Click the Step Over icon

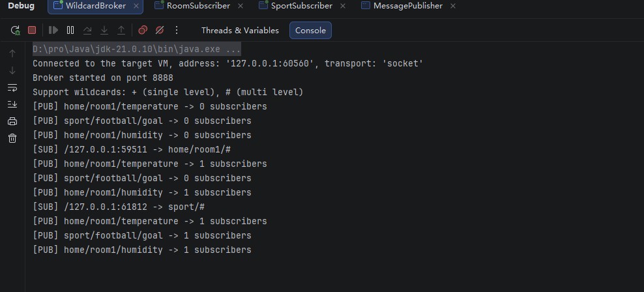point(87,30)
